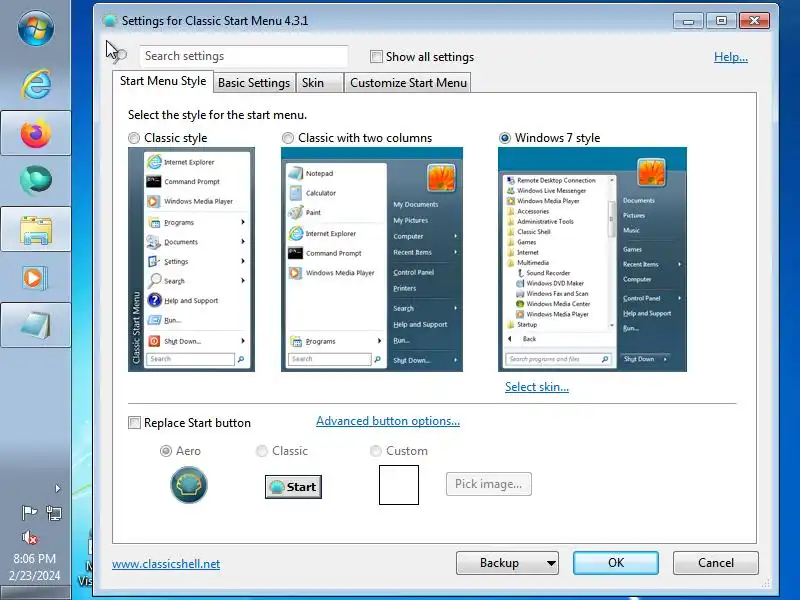The width and height of the screenshot is (800, 600).
Task: Choose the Aero start button radio
Action: click(x=166, y=451)
